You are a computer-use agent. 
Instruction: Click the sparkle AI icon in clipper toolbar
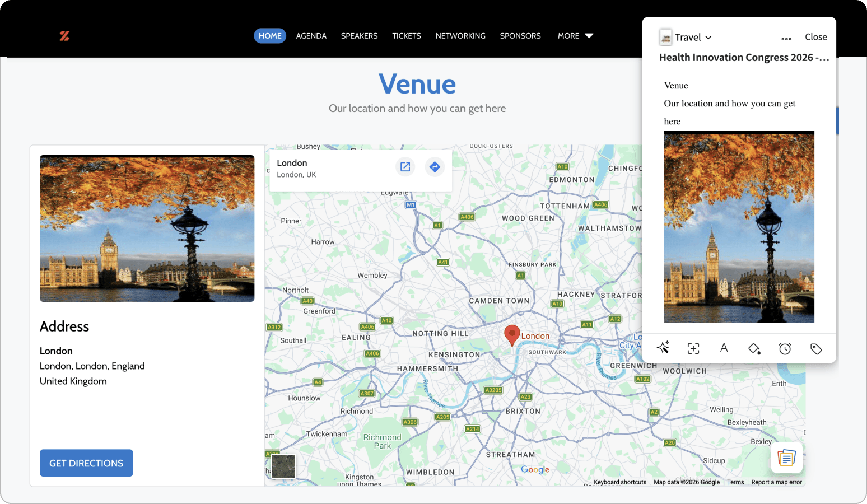tap(663, 348)
